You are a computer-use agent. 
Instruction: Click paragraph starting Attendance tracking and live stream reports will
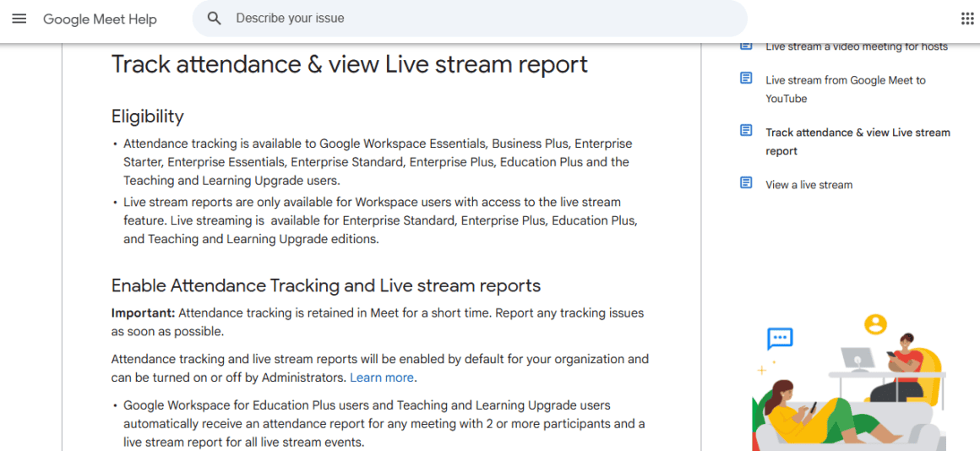380,368
